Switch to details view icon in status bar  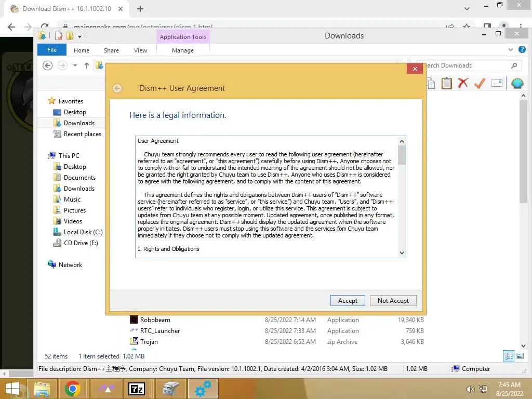pos(508,356)
